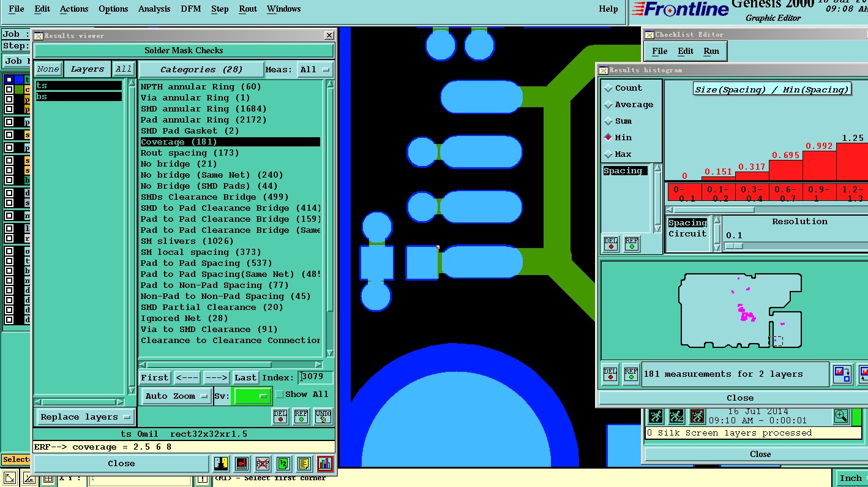
Task: Click the colored bar chart histogram icon
Action: (324, 463)
